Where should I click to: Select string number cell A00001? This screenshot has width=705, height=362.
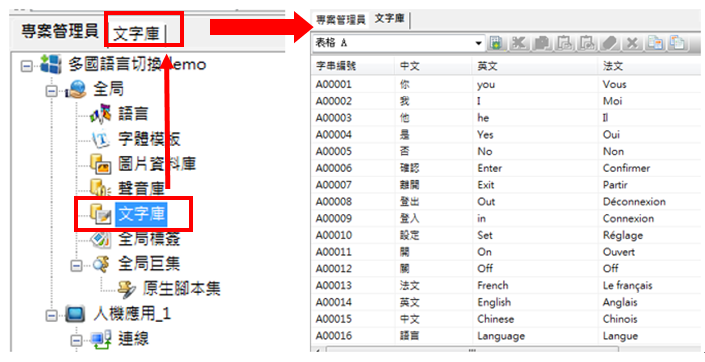334,85
